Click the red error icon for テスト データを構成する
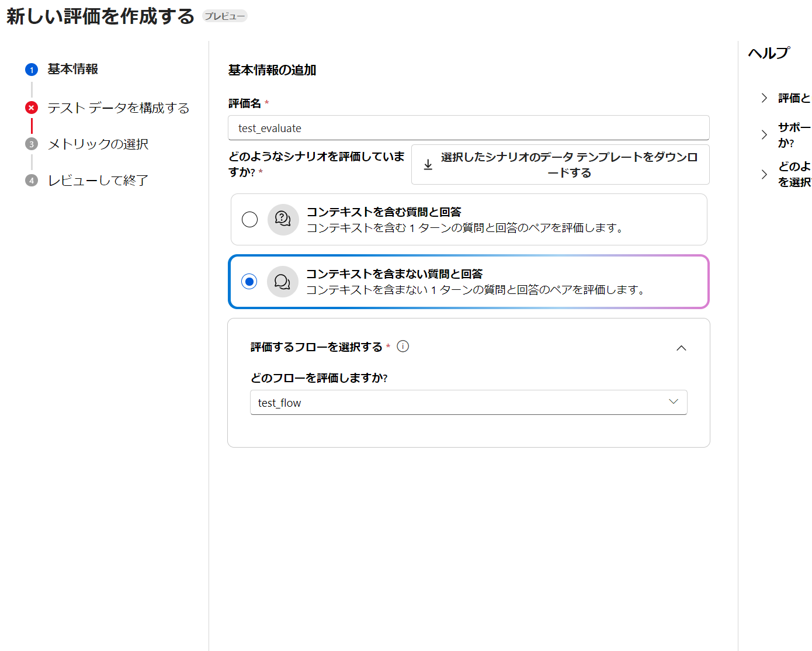 coord(32,108)
